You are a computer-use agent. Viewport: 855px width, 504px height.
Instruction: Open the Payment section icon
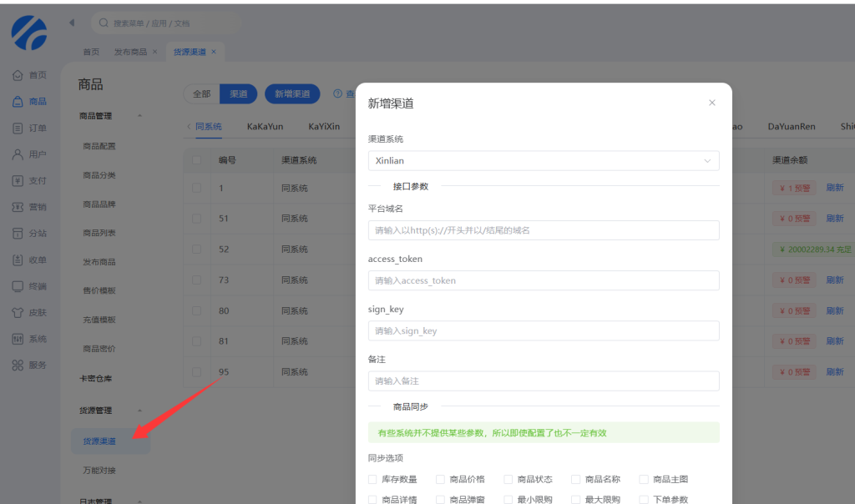[x=18, y=180]
